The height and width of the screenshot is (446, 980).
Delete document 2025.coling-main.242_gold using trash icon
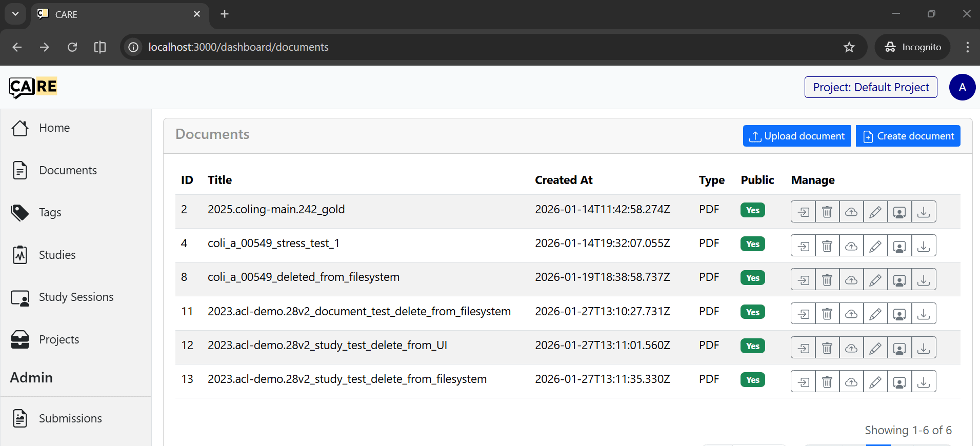pyautogui.click(x=827, y=212)
